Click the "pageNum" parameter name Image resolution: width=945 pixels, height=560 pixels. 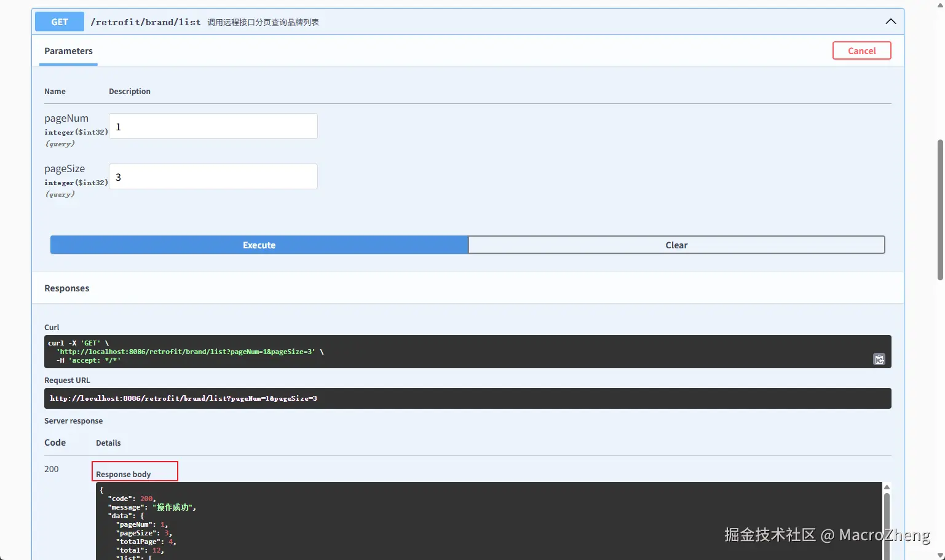coord(66,118)
